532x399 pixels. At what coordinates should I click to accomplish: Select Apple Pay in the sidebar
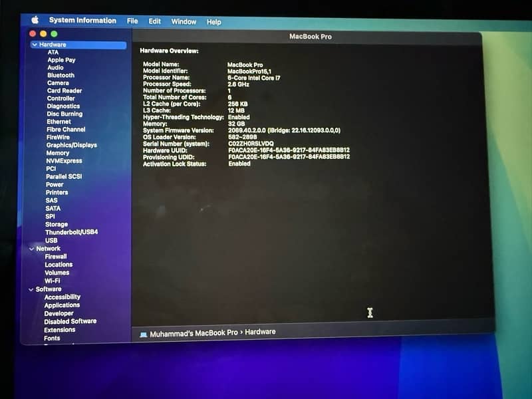[61, 60]
